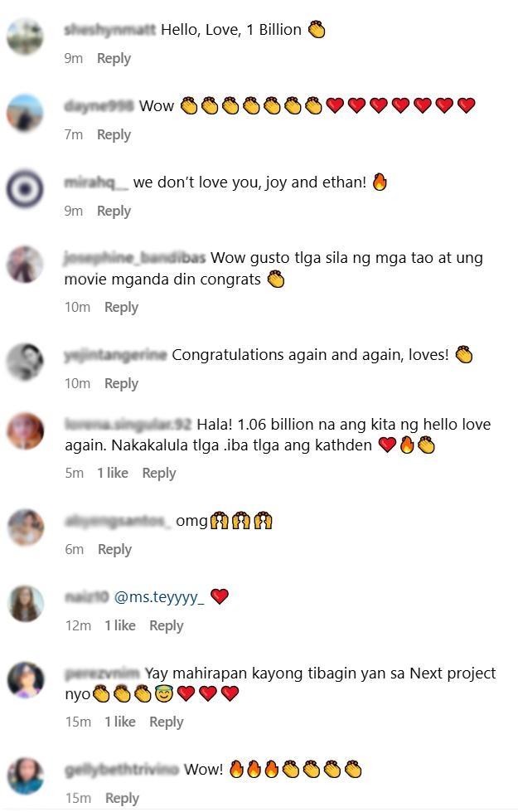The width and height of the screenshot is (518, 812).
Task: Open the black-and-white avatar profile
Action: pyautogui.click(x=26, y=362)
